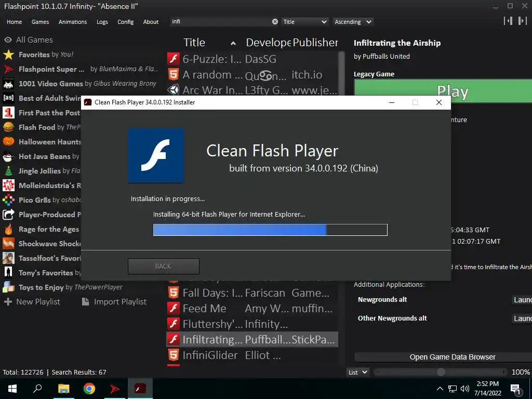Select the Flash Food burger icon
The image size is (532, 399).
(8, 127)
